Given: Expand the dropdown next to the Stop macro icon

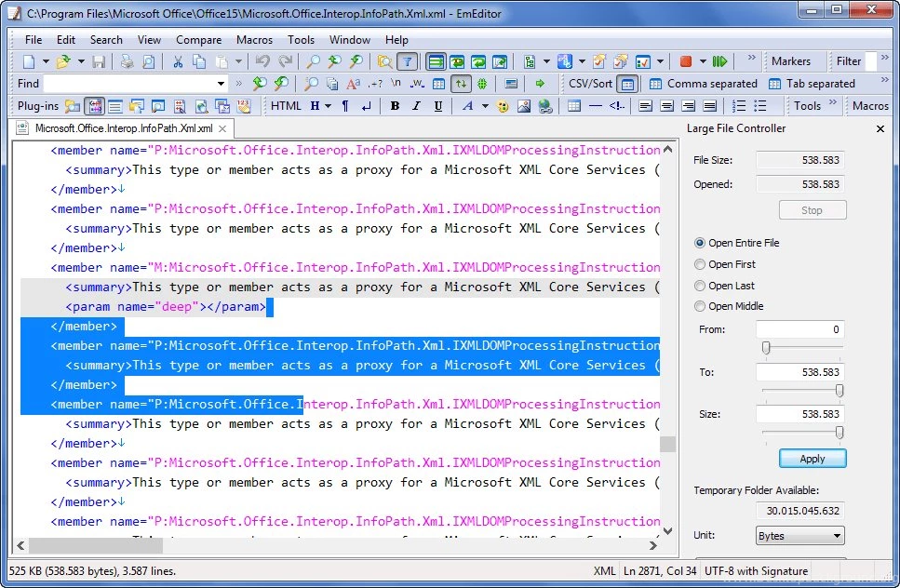Looking at the screenshot, I should [x=703, y=61].
